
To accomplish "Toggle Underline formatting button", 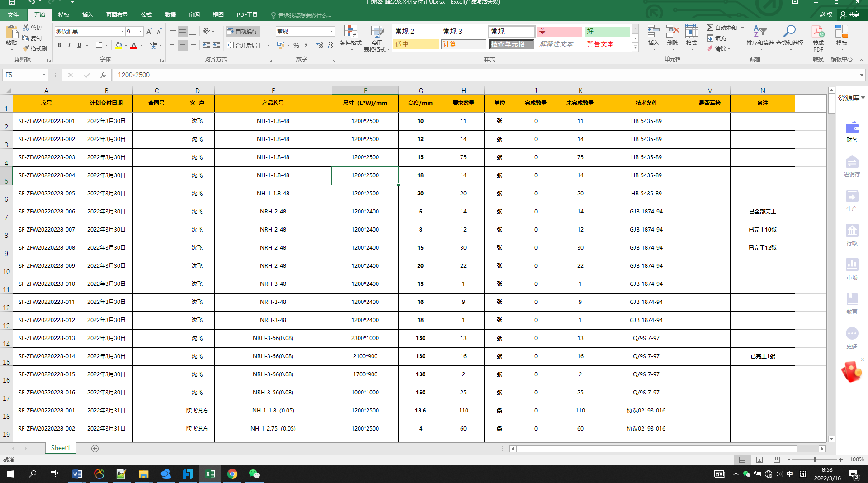I will pyautogui.click(x=79, y=45).
